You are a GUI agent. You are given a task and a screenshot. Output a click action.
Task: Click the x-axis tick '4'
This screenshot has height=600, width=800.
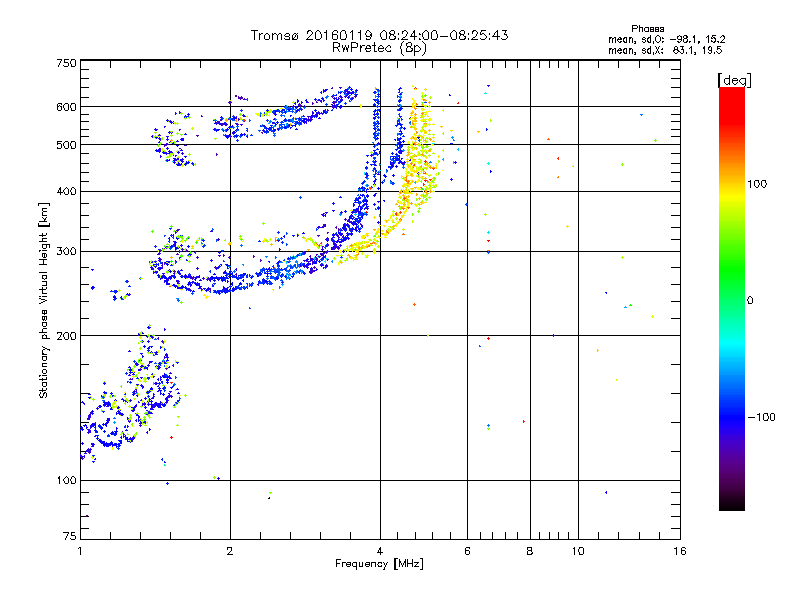pyautogui.click(x=380, y=551)
